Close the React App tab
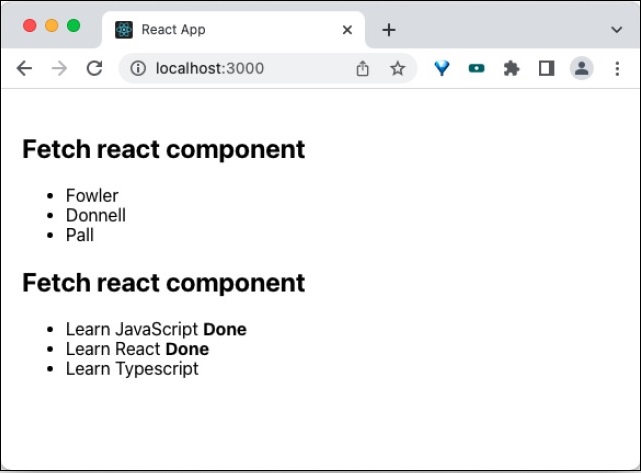The image size is (641, 473). coord(347,30)
